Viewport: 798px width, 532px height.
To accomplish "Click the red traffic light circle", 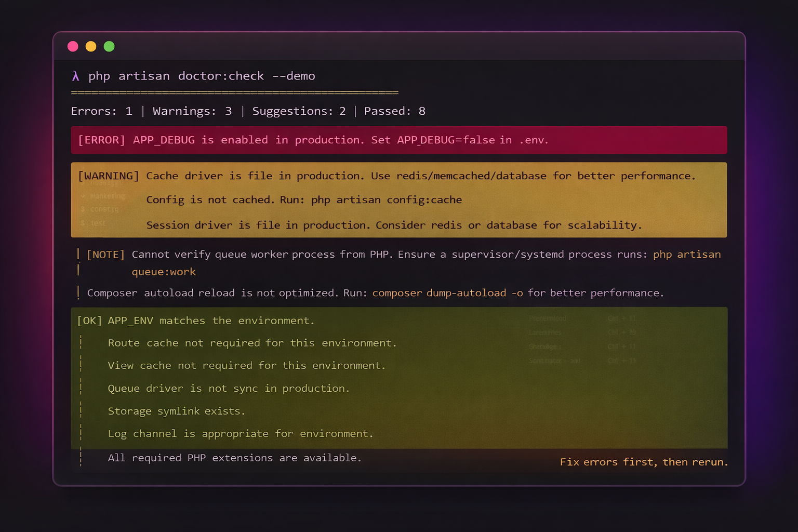I will (x=73, y=46).
